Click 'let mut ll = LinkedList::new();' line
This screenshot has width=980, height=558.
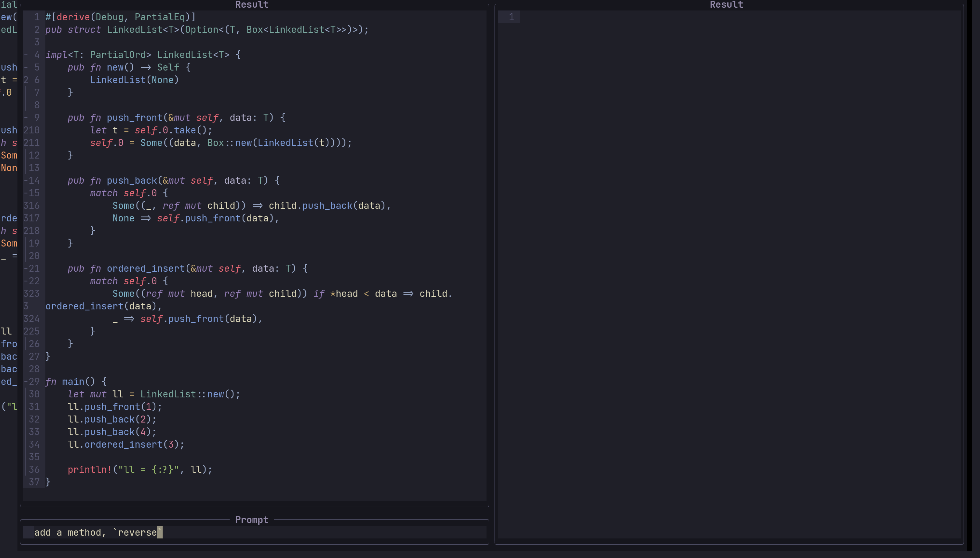click(x=154, y=394)
